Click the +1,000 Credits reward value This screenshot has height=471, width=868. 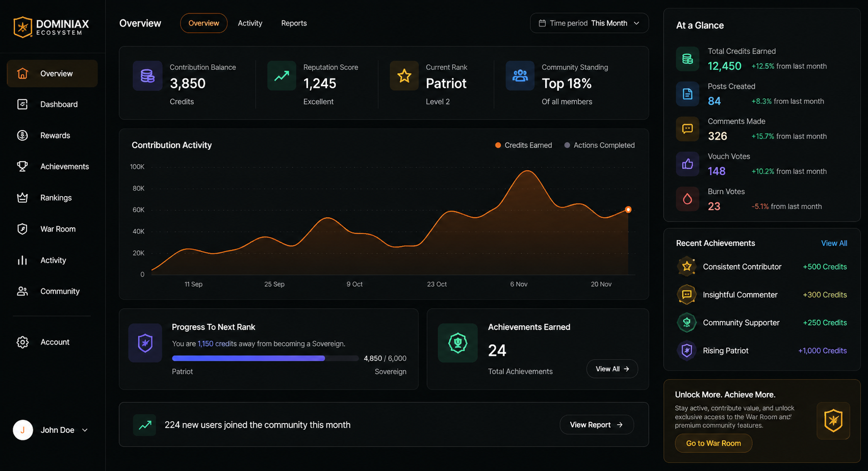[823, 351]
